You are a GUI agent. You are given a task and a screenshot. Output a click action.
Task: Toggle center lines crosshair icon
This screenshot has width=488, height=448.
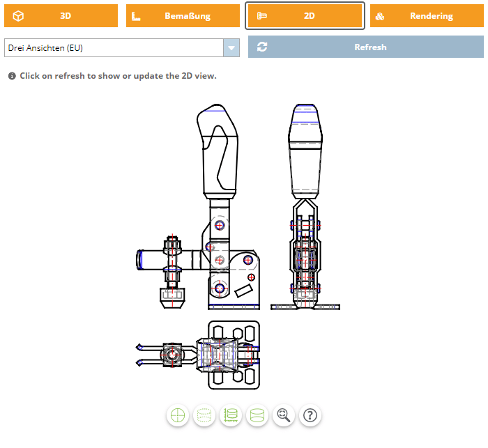178,415
